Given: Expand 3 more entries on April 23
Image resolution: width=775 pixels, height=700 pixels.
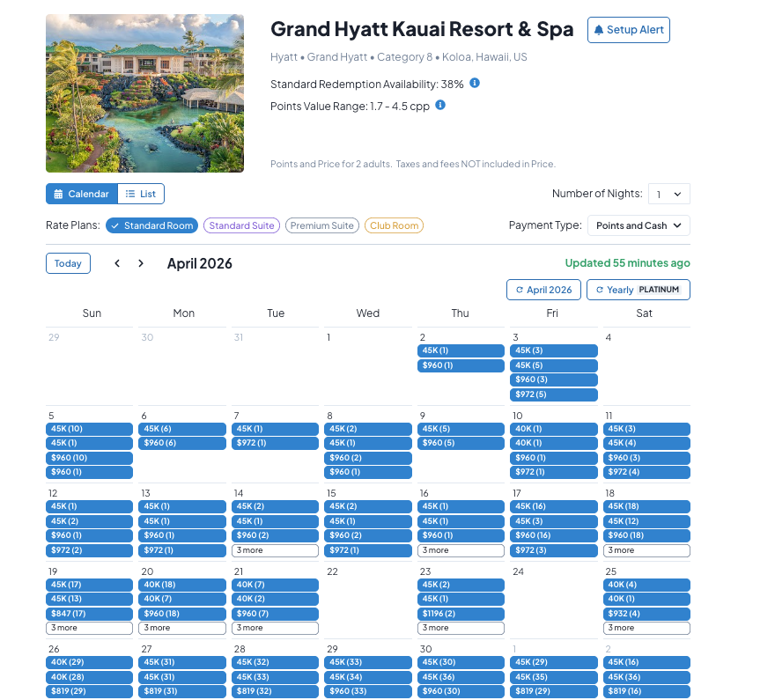Looking at the screenshot, I should point(461,628).
